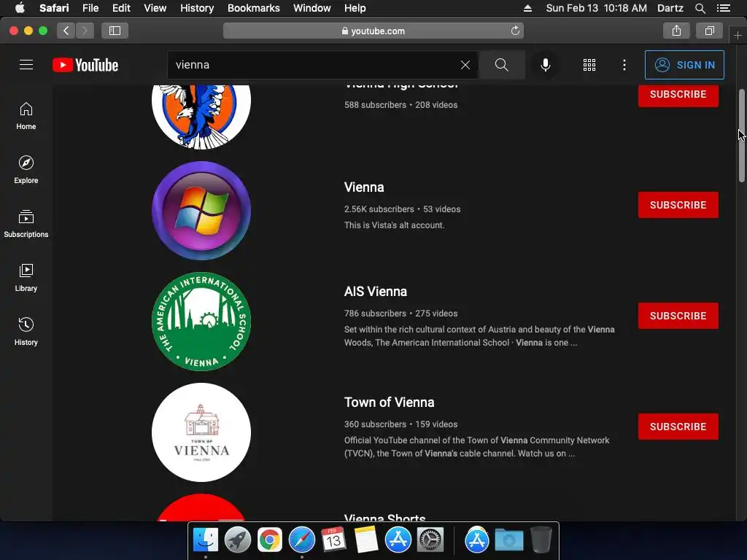Open System Preferences from the Dock

click(x=430, y=540)
